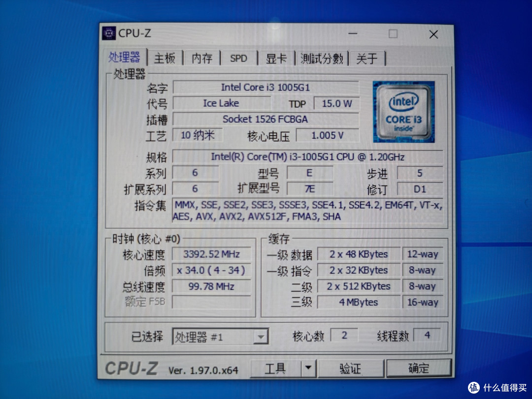Click the L2 2 x 512 KBytes value
This screenshot has width=532, height=399.
coord(359,286)
